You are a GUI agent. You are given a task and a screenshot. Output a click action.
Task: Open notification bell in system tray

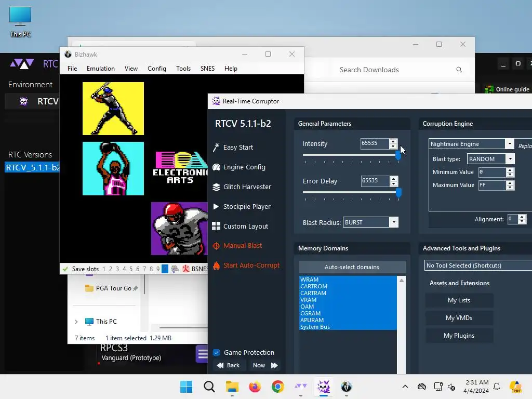coord(497,387)
